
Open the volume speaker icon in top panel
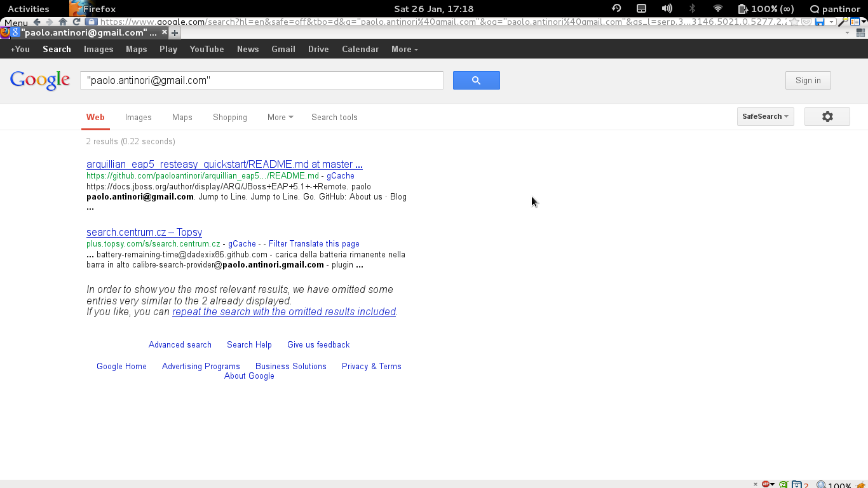(667, 8)
